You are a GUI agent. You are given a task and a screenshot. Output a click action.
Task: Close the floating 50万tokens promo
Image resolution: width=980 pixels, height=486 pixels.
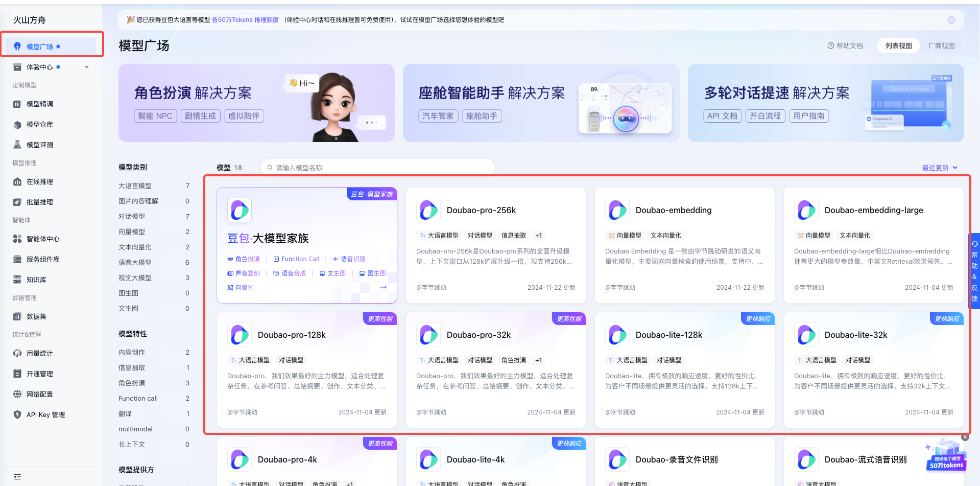coord(965,437)
